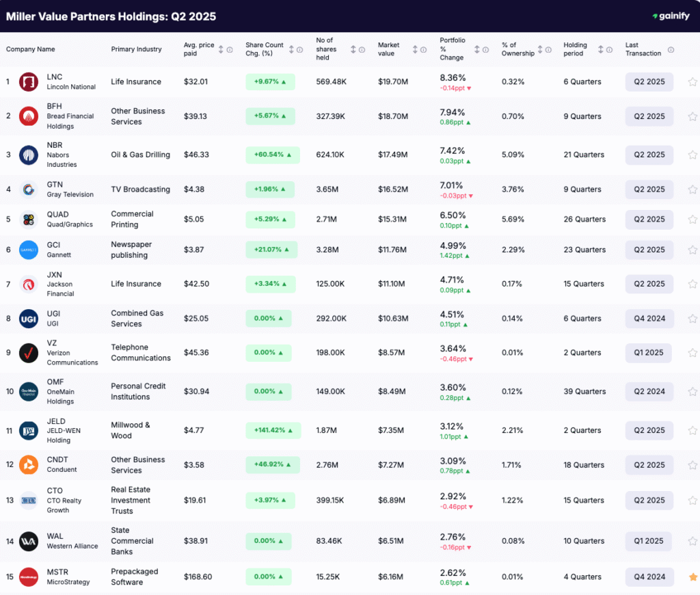Click the % of Ownership header label

point(518,49)
